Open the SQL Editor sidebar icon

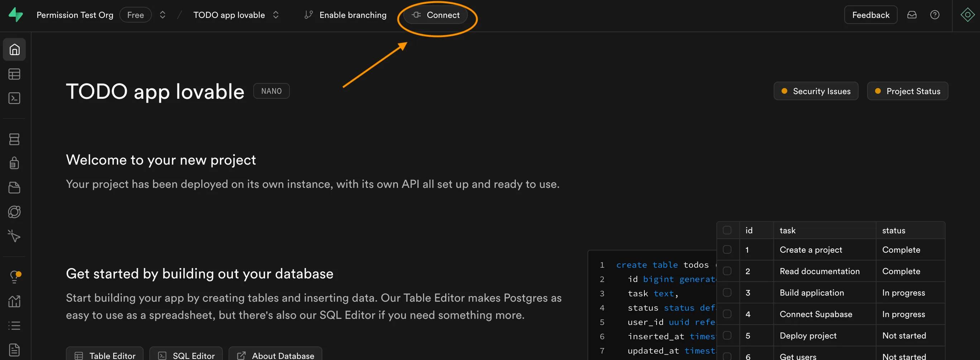tap(14, 98)
